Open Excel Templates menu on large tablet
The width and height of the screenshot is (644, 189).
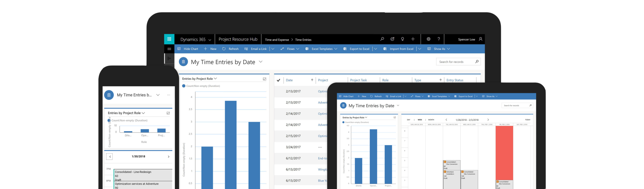click(321, 49)
